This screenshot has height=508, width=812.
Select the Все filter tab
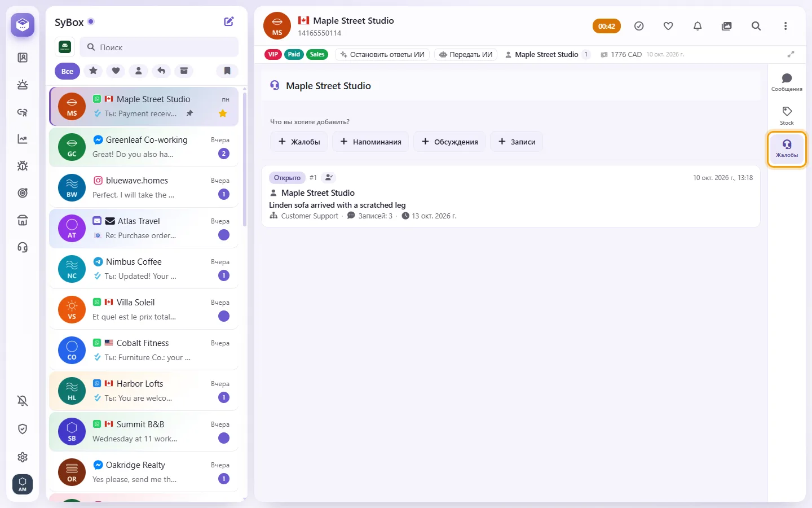pos(67,71)
